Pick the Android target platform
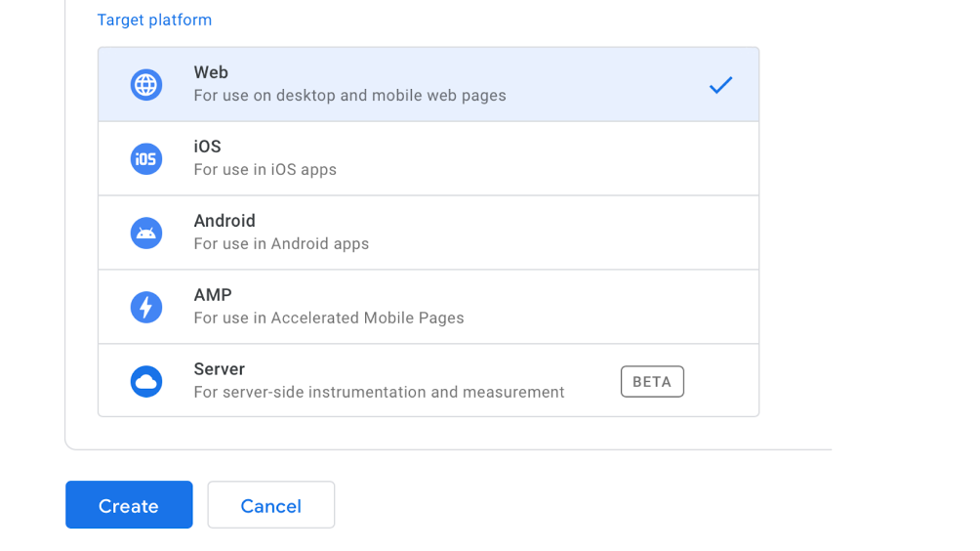Screen dimensions: 980x551 [429, 233]
